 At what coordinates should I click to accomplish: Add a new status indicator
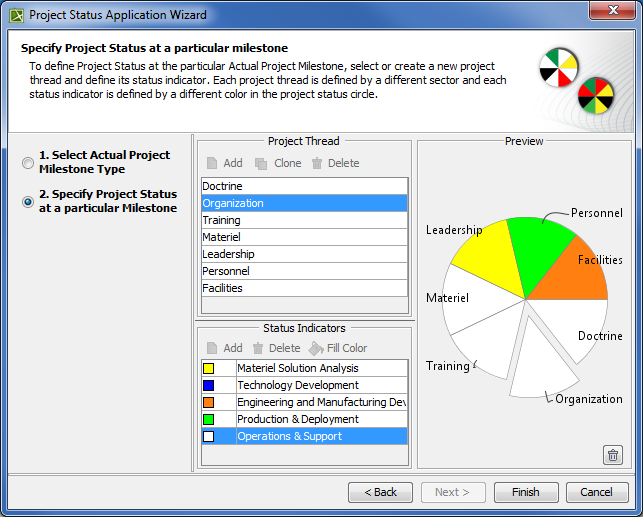point(225,348)
